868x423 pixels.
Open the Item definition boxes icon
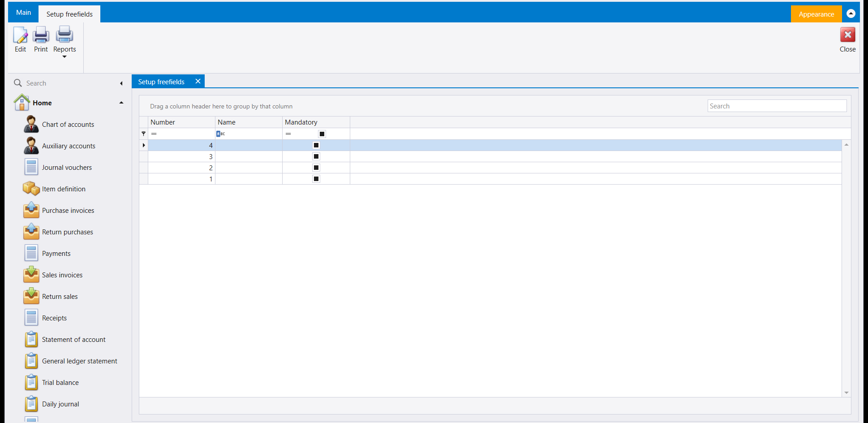[31, 189]
